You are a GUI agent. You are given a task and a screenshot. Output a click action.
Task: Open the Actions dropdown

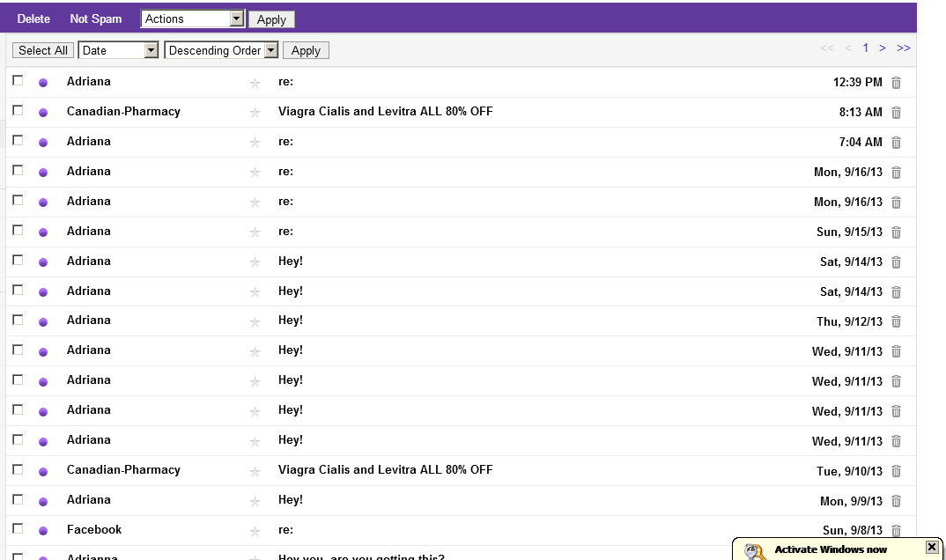coord(192,18)
